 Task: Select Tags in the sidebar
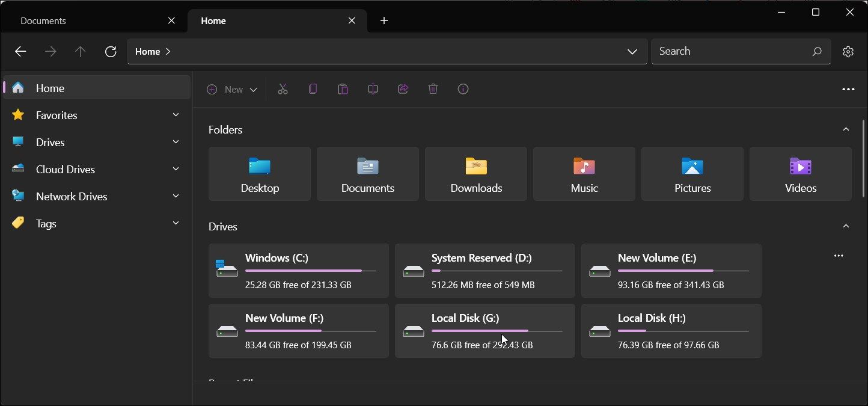tap(96, 223)
